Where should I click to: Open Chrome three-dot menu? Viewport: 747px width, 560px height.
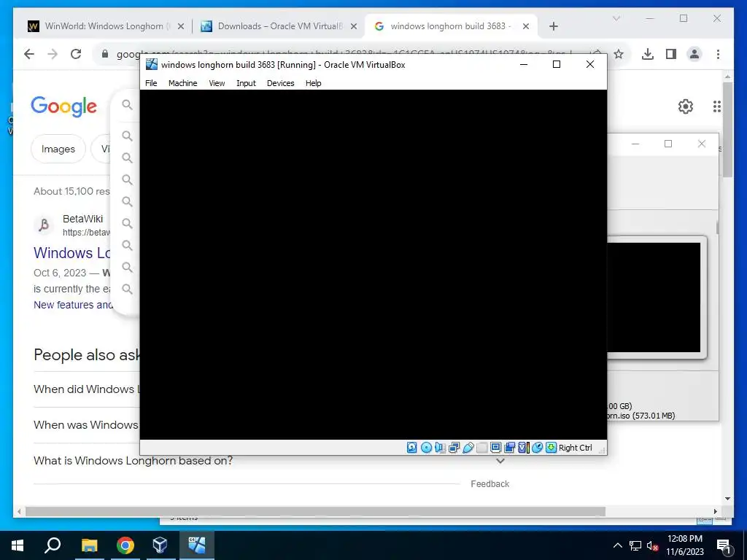coord(718,54)
